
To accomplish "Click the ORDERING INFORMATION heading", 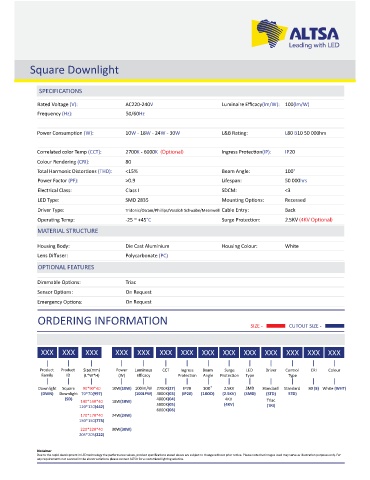I will click(103, 321).
